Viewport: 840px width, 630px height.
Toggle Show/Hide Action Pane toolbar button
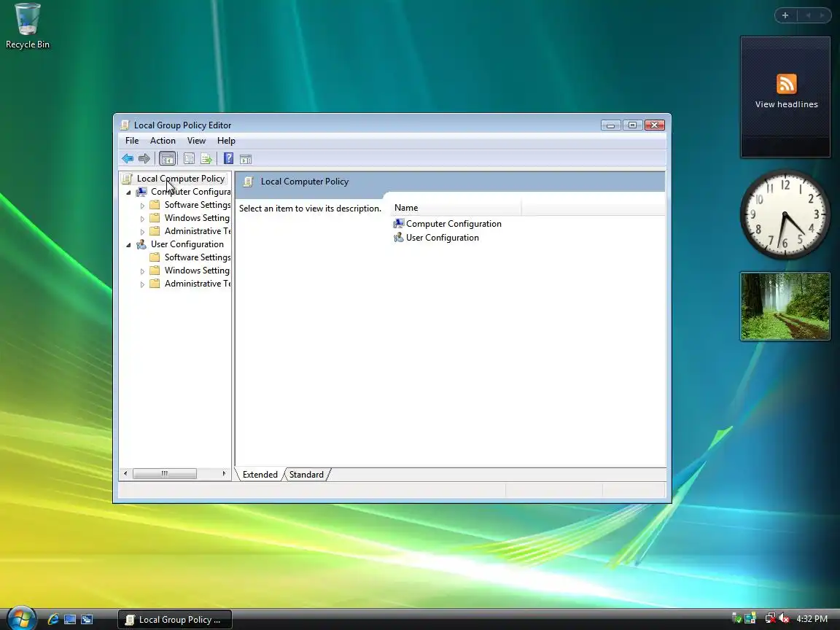(x=245, y=158)
